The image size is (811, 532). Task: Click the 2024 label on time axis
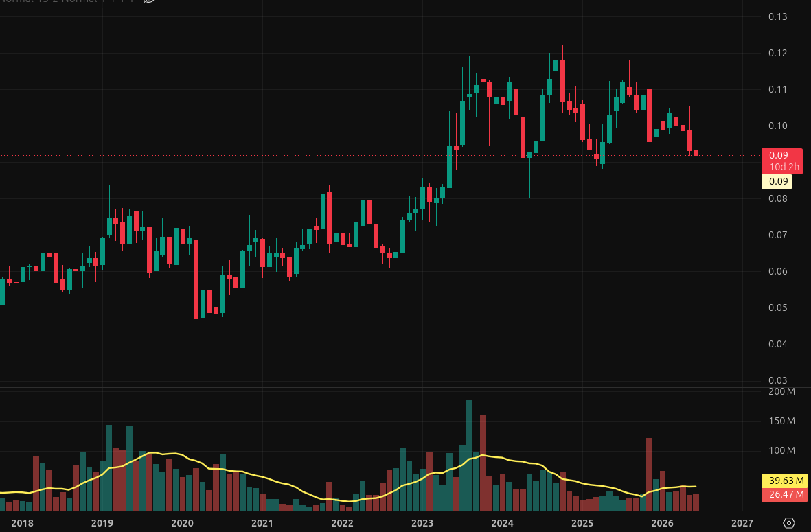tap(502, 523)
